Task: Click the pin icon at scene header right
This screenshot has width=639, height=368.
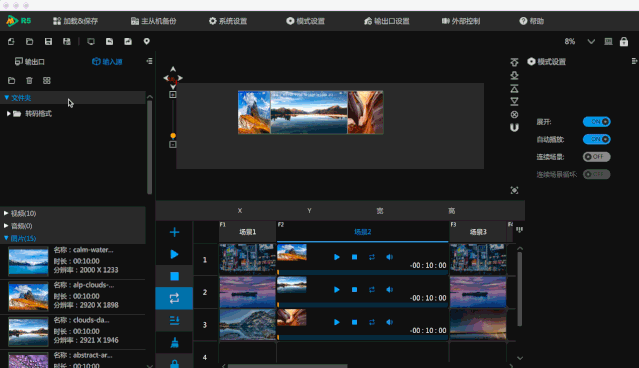Action: [519, 230]
